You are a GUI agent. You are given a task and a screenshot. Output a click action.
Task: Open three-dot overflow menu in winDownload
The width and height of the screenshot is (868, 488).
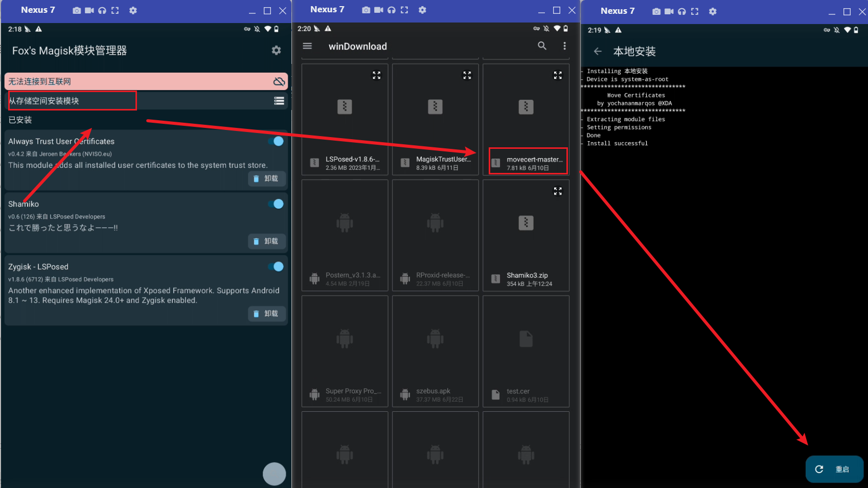tap(564, 46)
